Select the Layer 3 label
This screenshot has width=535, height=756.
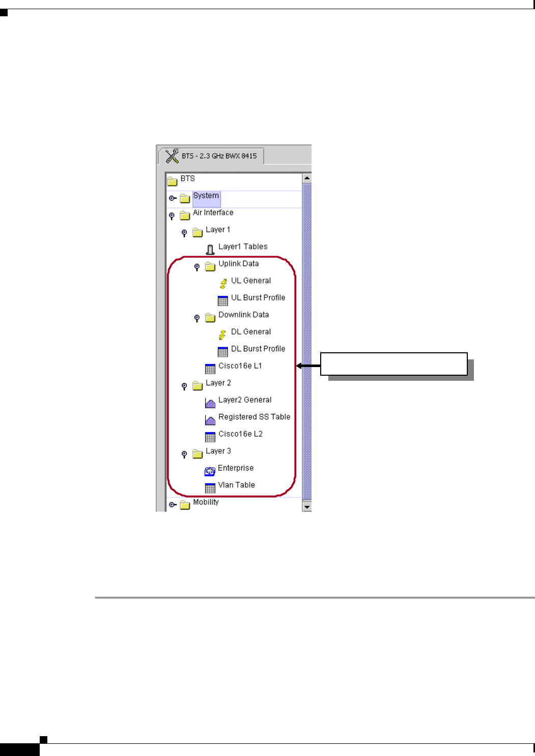pos(218,451)
